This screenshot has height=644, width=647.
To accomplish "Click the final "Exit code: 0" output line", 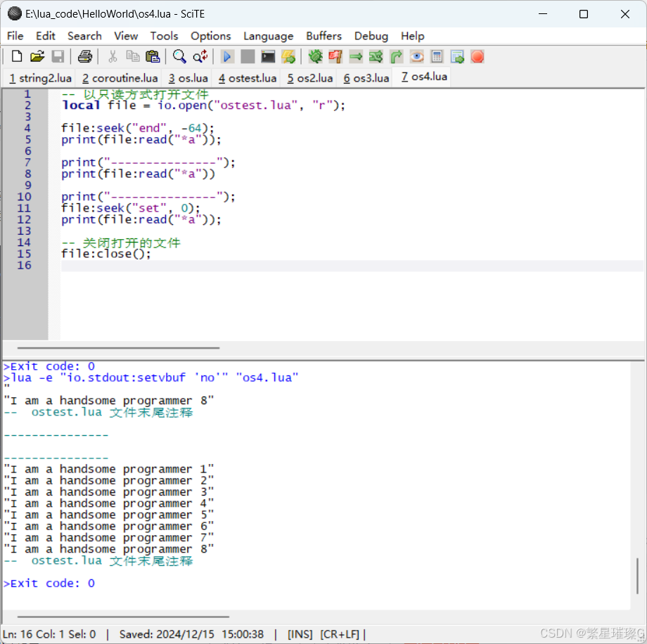I will click(49, 584).
